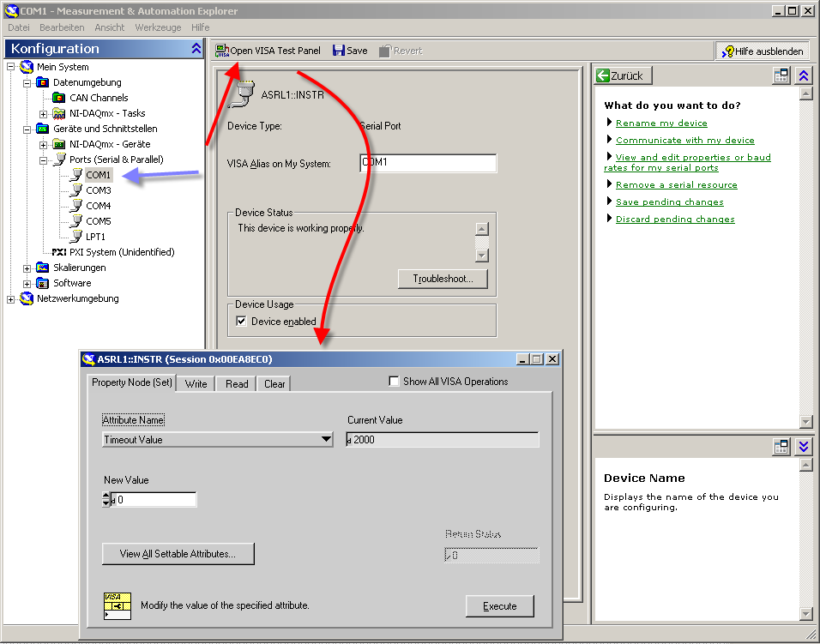Collapse the Datenumgebung tree node
Viewport: 820px width, 644px height.
click(27, 82)
